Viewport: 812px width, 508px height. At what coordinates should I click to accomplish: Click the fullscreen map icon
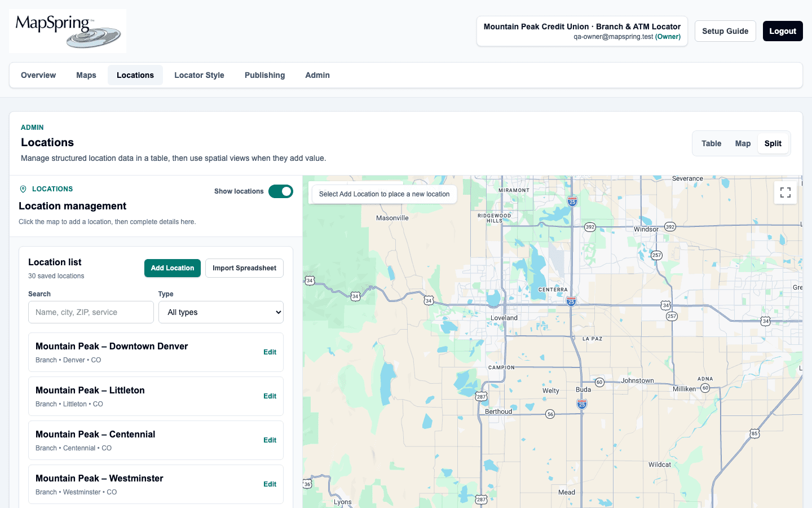(x=785, y=192)
